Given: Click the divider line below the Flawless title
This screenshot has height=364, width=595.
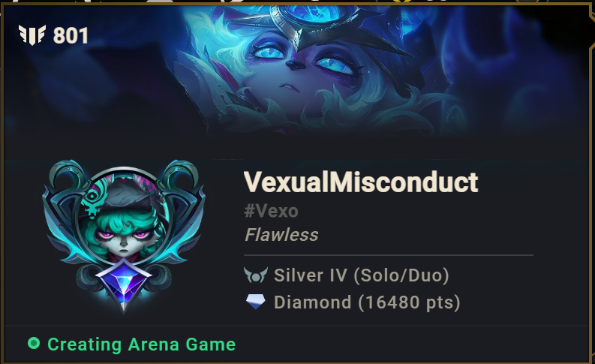Looking at the screenshot, I should tap(389, 255).
